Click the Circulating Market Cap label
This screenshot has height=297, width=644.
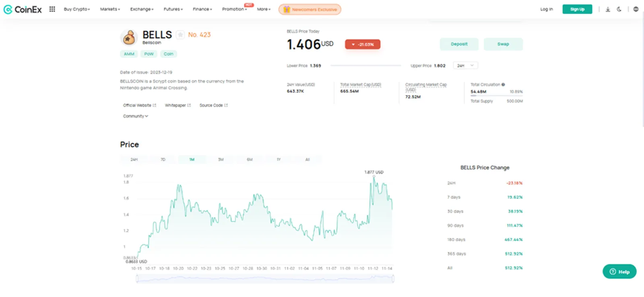pyautogui.click(x=426, y=87)
